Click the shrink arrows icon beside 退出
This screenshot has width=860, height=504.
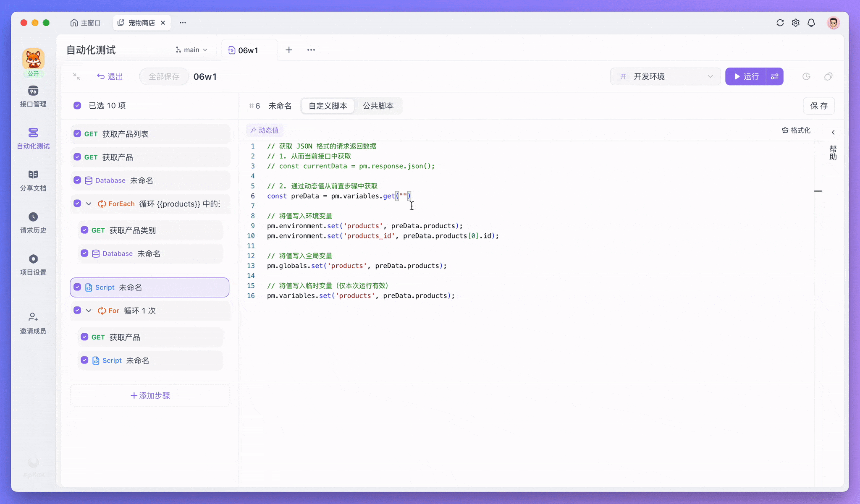(x=76, y=76)
